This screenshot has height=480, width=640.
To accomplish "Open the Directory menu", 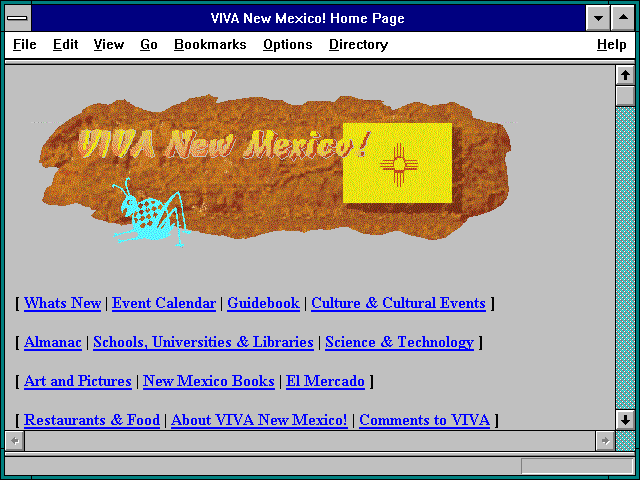I will point(358,44).
